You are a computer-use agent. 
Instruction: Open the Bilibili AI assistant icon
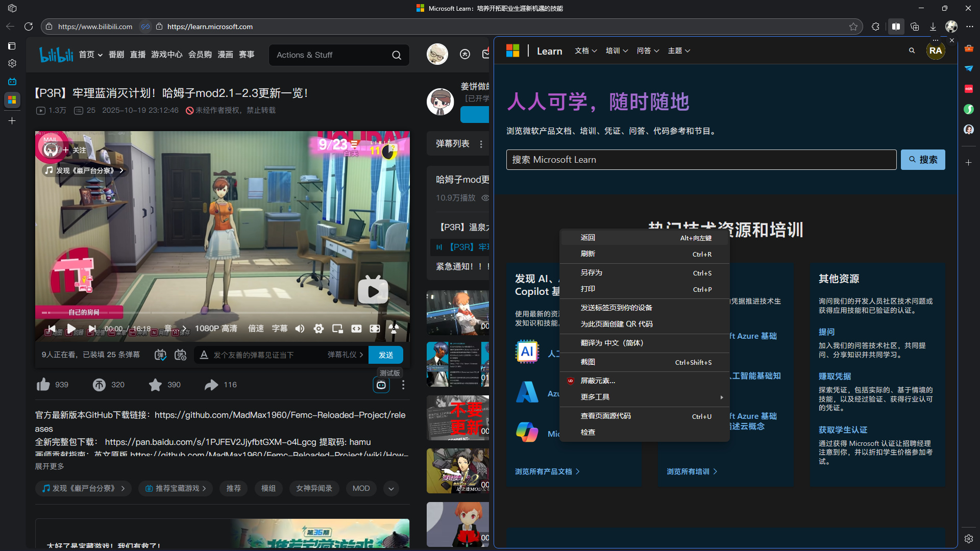click(x=381, y=385)
